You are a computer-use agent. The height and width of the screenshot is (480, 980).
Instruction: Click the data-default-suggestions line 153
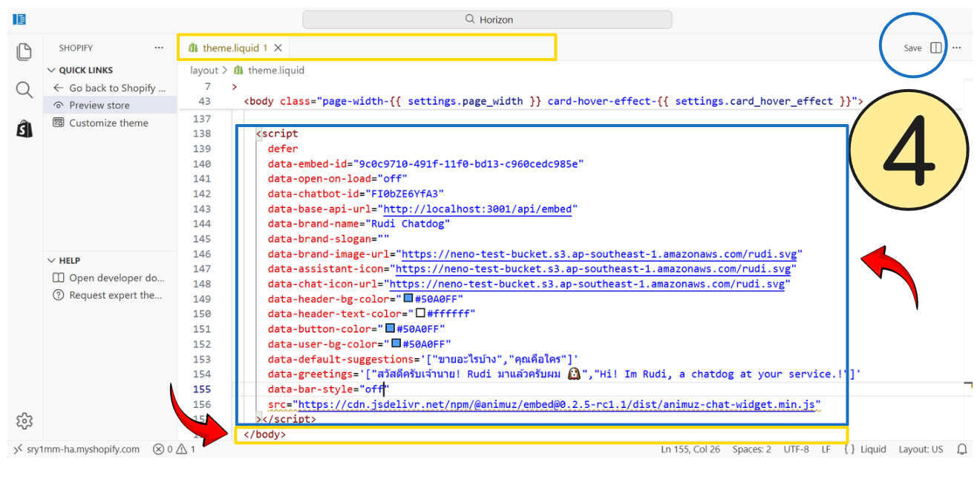point(423,359)
